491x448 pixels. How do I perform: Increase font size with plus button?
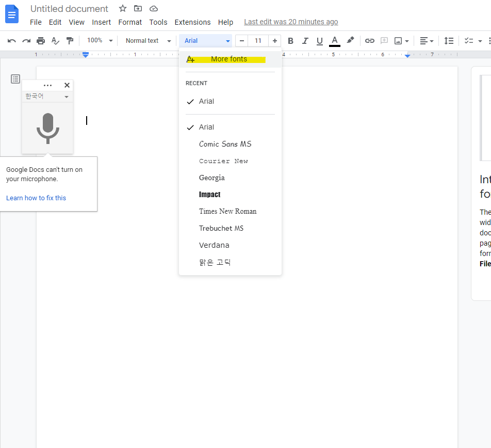pyautogui.click(x=274, y=41)
